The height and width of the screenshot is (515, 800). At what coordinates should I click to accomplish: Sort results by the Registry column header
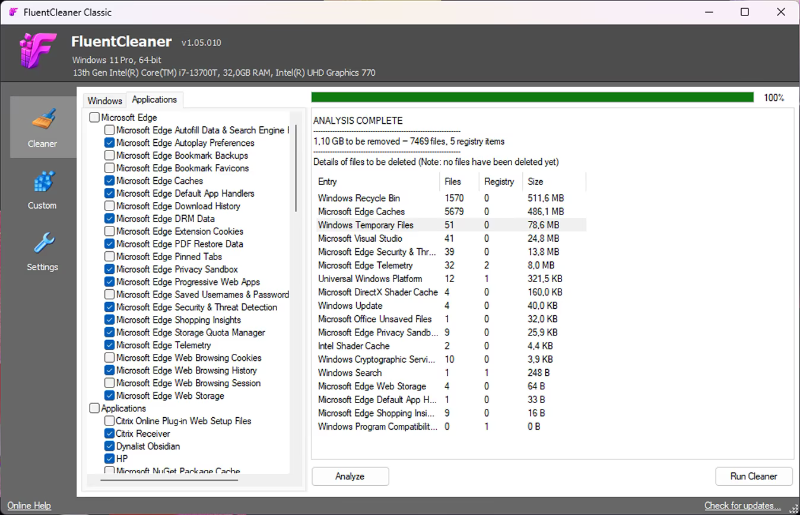502,182
